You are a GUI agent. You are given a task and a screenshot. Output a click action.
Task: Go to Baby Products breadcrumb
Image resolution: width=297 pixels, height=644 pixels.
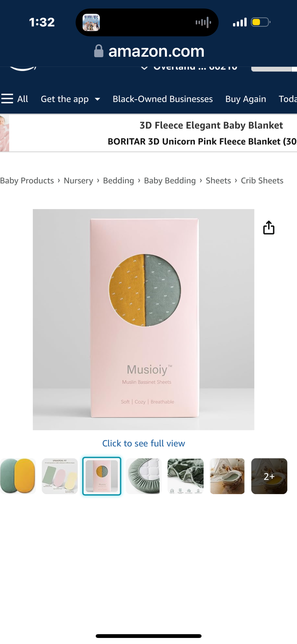click(27, 181)
